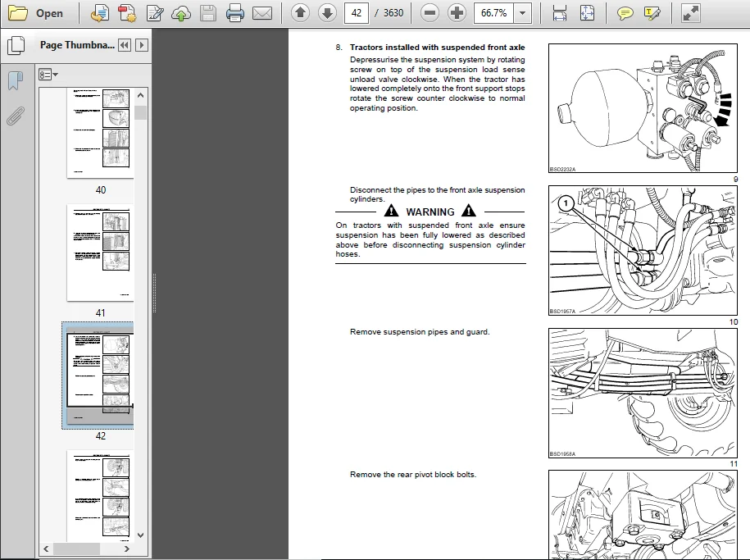Image resolution: width=750 pixels, height=560 pixels.
Task: Click the Create PDF icon
Action: (x=126, y=13)
